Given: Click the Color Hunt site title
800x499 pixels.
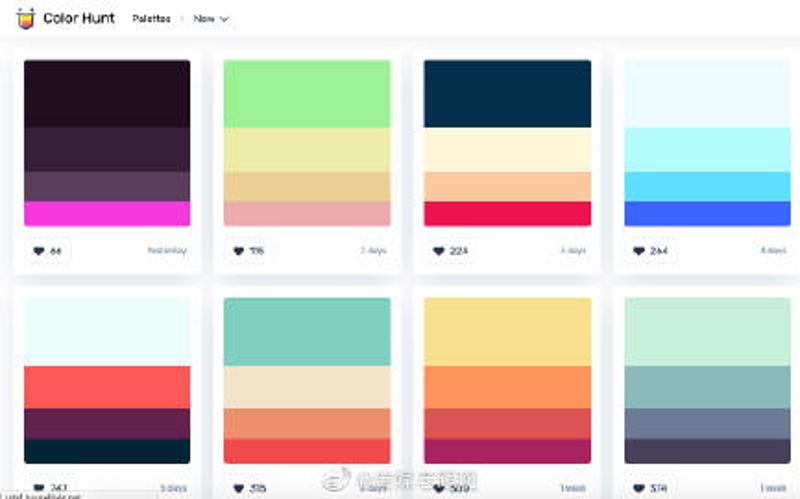Looking at the screenshot, I should (x=79, y=18).
